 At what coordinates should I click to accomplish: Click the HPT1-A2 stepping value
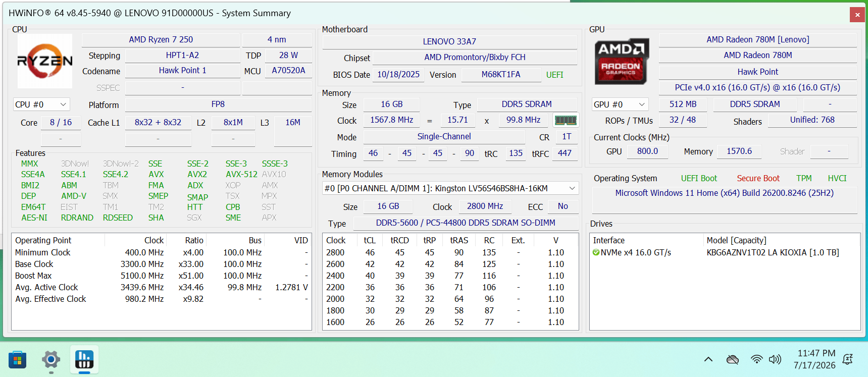(x=182, y=55)
